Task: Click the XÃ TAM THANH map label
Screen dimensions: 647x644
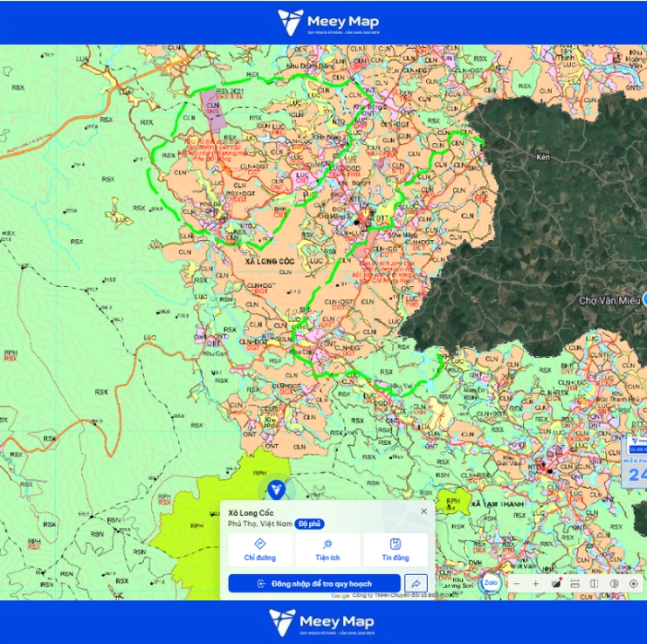Action: pos(497,504)
